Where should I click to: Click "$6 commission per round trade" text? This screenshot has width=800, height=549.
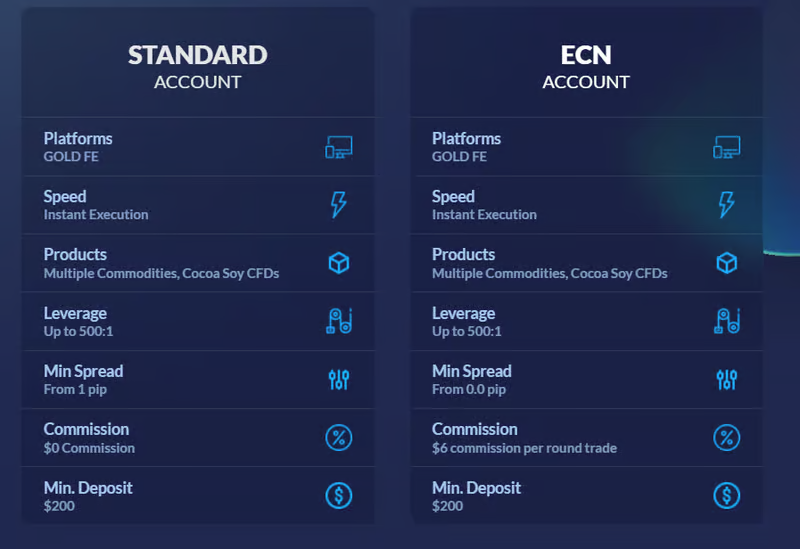coord(524,448)
